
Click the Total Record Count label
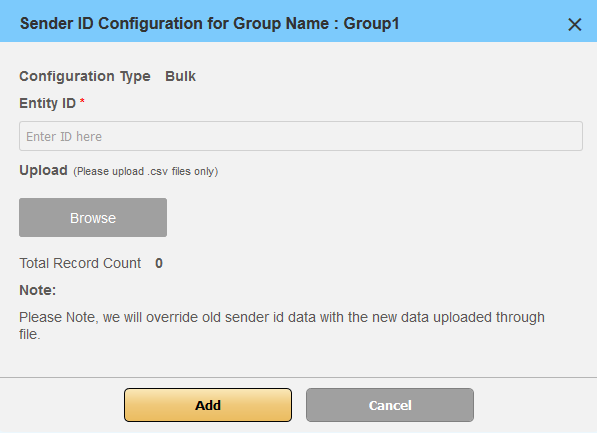tap(80, 263)
